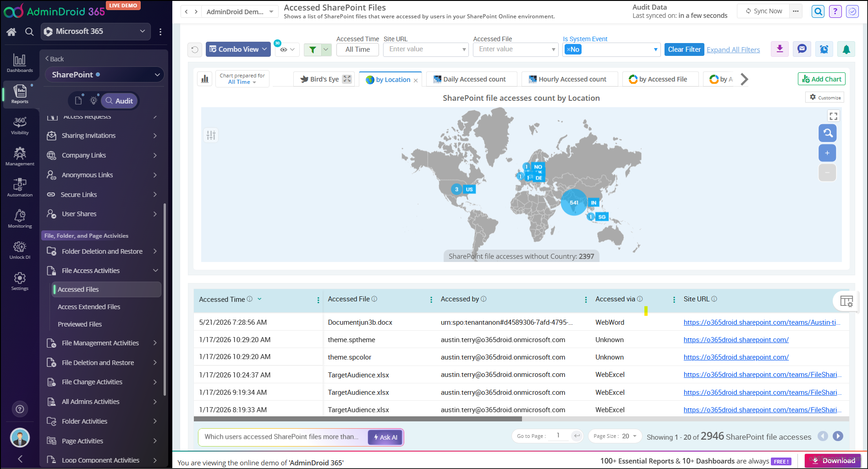Image resolution: width=868 pixels, height=469 pixels.
Task: Open the AdminDroid Demo tenant dropdown
Action: pyautogui.click(x=240, y=12)
